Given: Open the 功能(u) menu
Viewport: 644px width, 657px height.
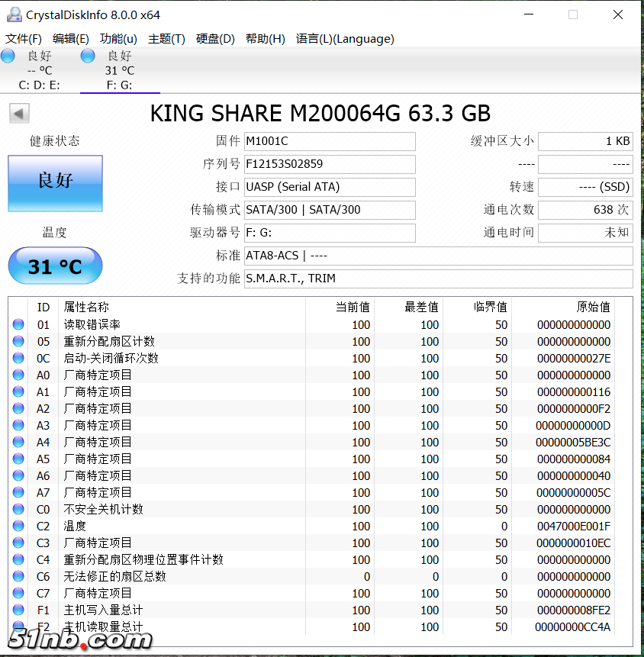Looking at the screenshot, I should click(118, 38).
